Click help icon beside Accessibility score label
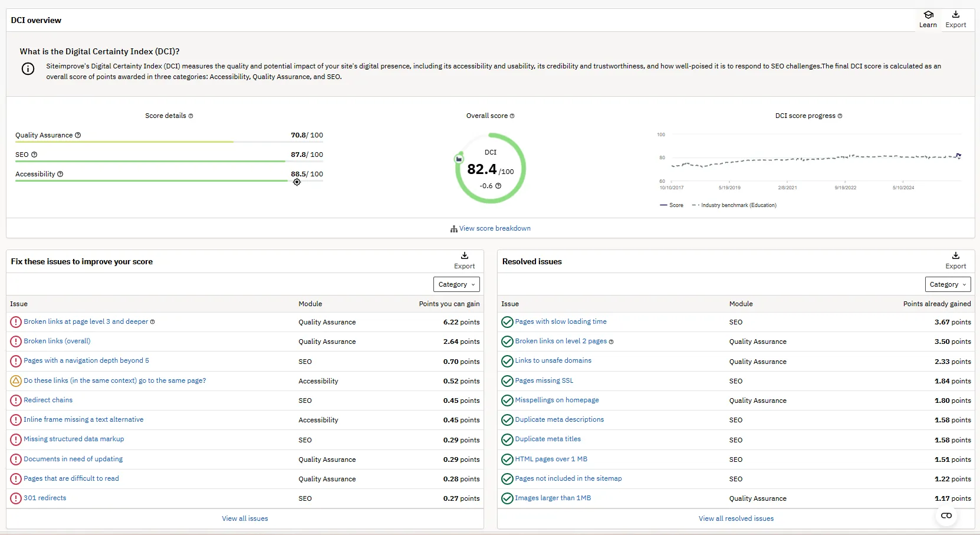 coord(60,174)
